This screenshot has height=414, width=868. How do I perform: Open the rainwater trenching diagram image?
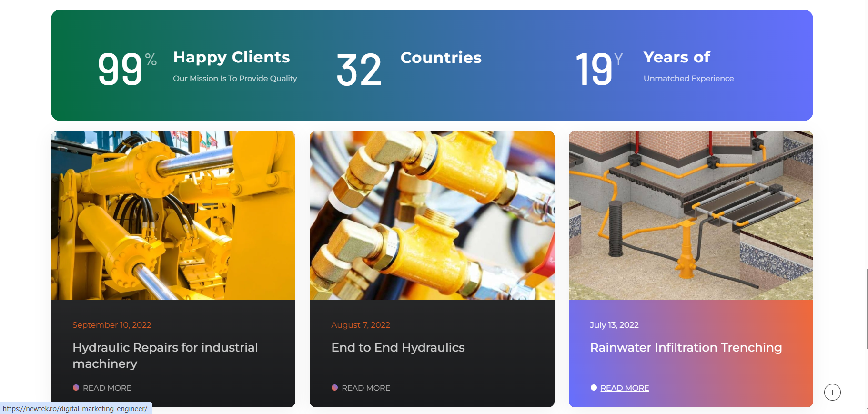click(x=691, y=215)
